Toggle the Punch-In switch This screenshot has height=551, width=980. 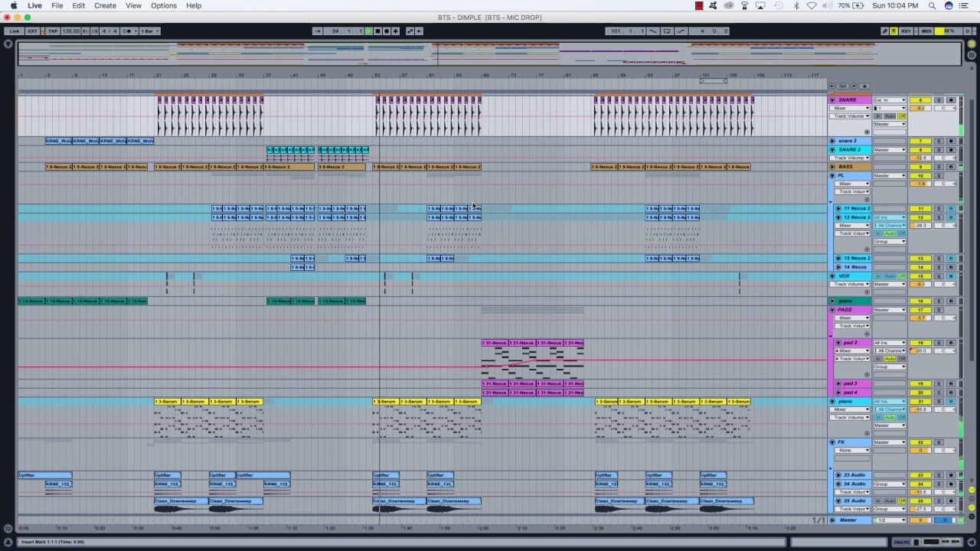pos(653,31)
